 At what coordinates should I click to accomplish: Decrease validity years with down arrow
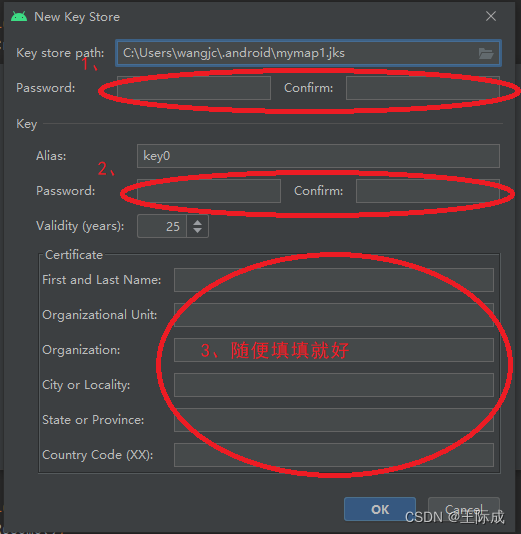point(198,231)
